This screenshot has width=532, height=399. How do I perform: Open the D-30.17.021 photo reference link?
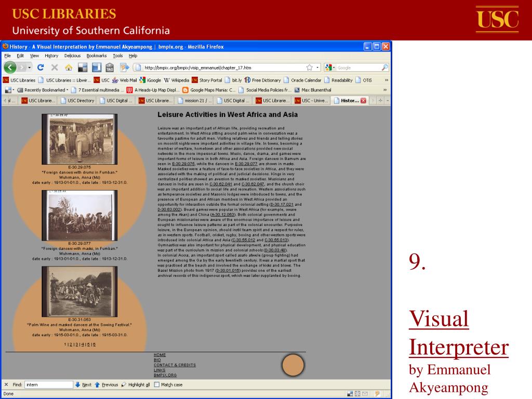pos(282,205)
